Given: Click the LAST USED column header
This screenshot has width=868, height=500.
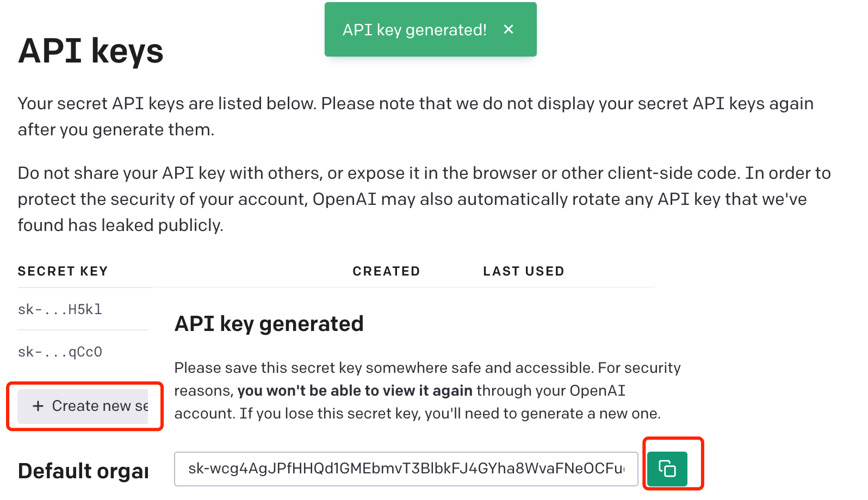Looking at the screenshot, I should [x=523, y=271].
